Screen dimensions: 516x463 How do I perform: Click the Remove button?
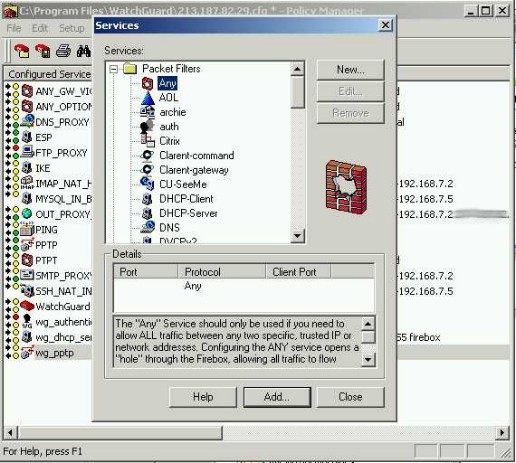tap(351, 113)
